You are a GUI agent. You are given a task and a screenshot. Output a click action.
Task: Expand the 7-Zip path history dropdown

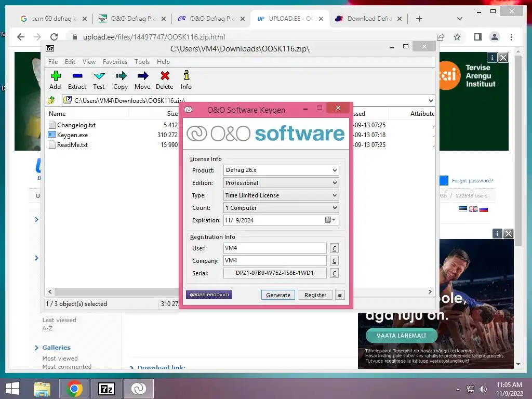[431, 100]
